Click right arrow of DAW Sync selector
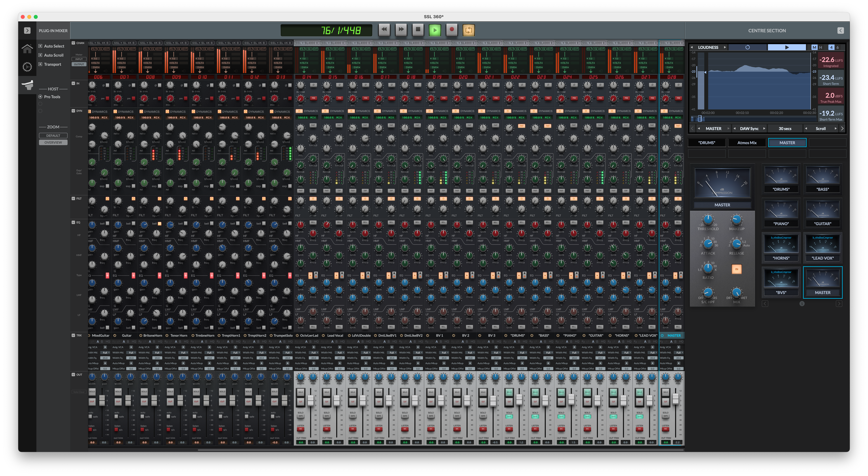The image size is (868, 476). pyautogui.click(x=764, y=129)
